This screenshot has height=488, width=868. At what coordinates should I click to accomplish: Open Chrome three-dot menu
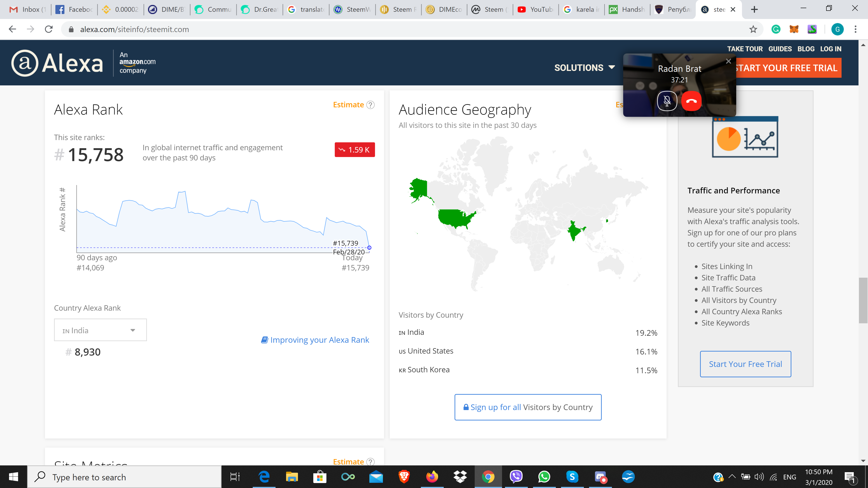point(856,29)
